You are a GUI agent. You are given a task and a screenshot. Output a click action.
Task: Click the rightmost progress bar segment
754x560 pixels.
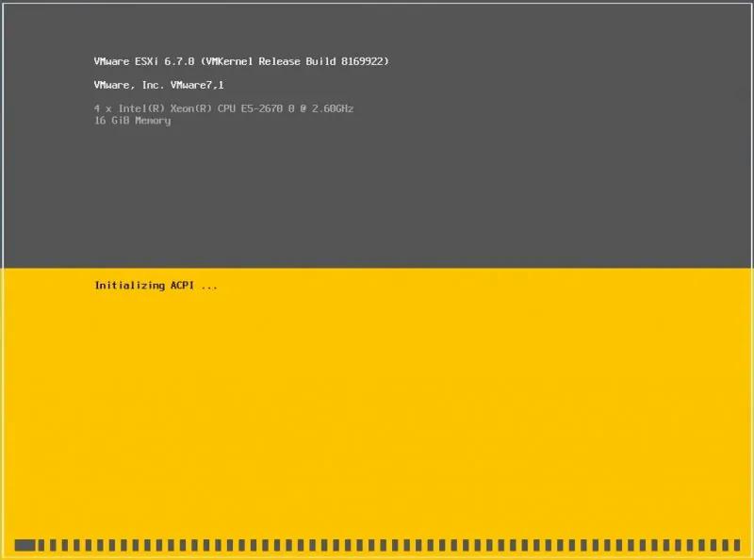point(735,544)
